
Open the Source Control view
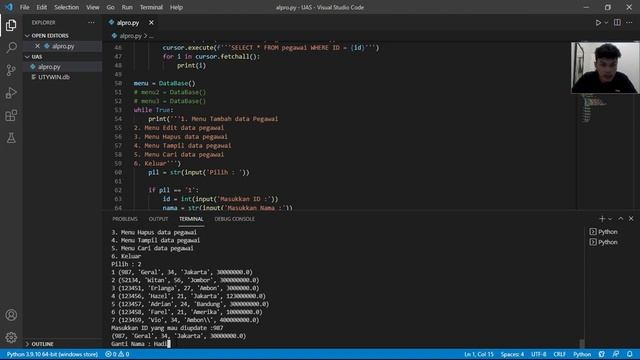click(11, 70)
